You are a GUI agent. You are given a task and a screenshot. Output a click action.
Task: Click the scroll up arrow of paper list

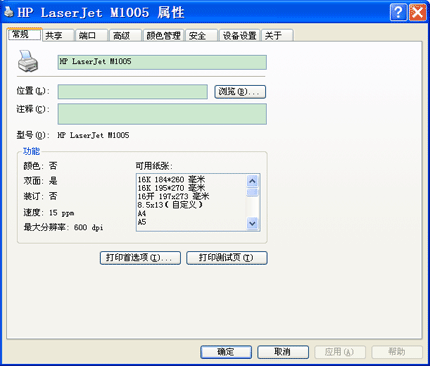click(252, 181)
